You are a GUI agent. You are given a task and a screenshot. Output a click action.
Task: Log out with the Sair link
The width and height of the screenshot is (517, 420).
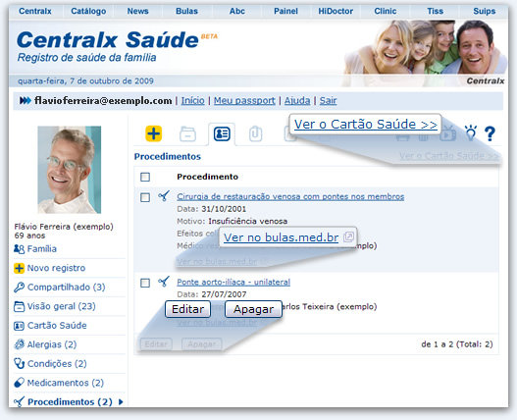pos(328,100)
